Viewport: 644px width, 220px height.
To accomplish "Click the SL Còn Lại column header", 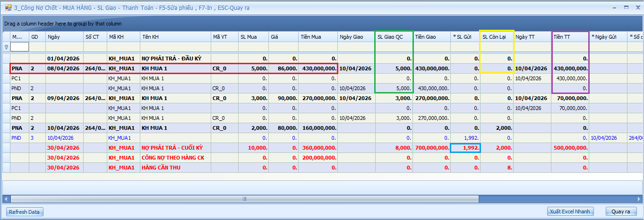I will pos(496,37).
